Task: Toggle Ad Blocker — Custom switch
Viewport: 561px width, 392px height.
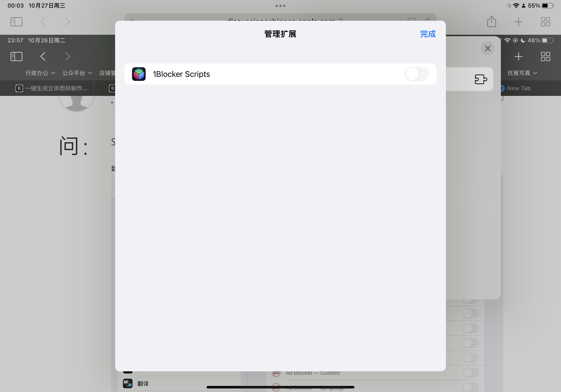Action: coord(470,373)
